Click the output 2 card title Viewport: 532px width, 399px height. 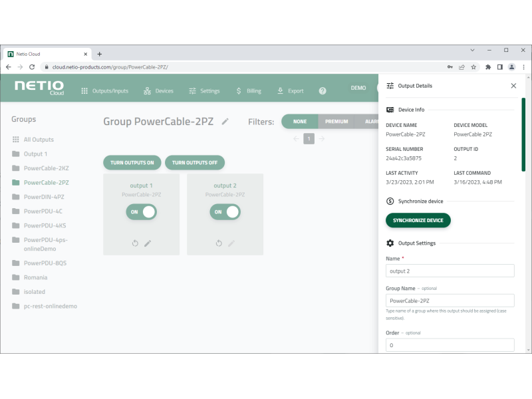pos(225,186)
